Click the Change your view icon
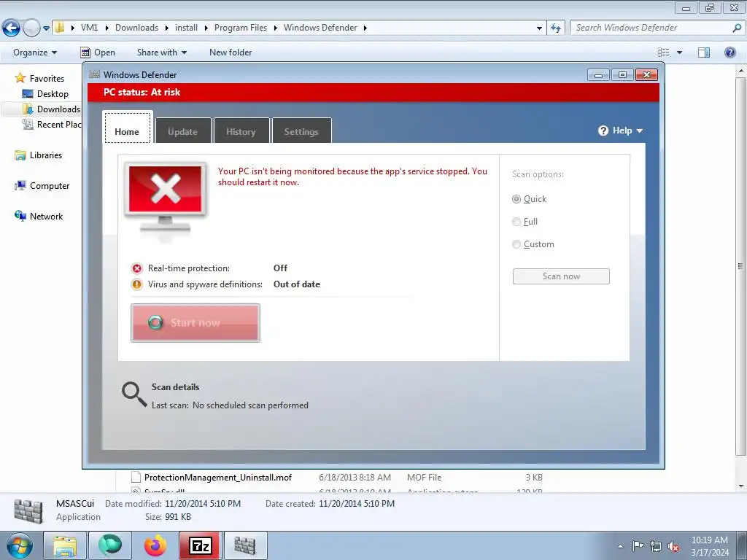 663,52
